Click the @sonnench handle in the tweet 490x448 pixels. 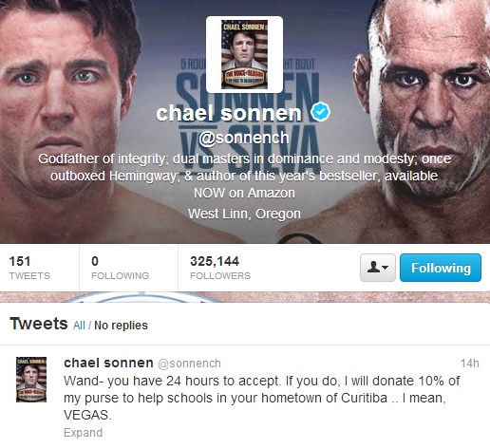189,364
